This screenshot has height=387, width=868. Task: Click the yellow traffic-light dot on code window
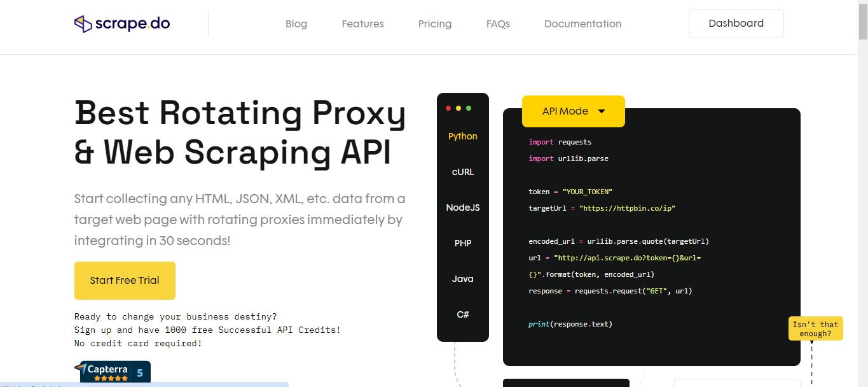pos(458,108)
